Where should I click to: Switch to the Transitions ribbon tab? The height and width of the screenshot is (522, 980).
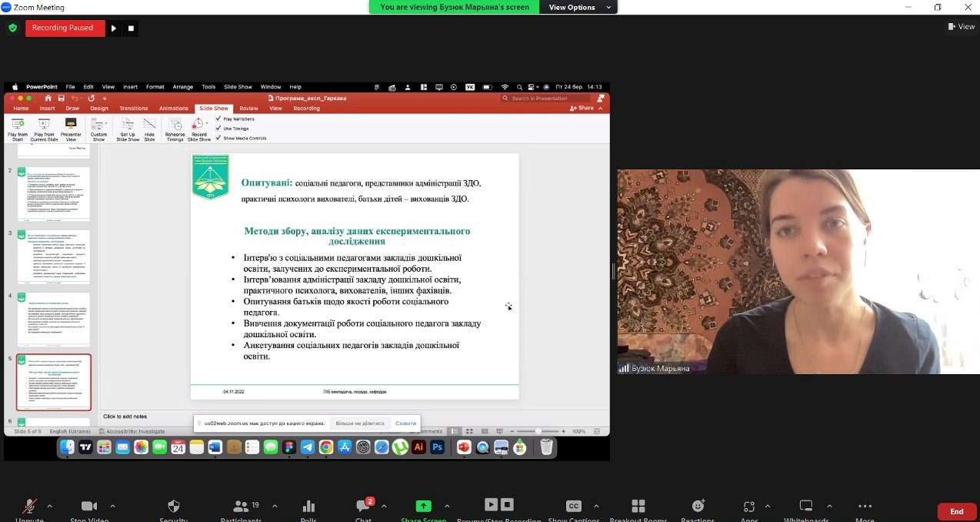[x=133, y=109]
